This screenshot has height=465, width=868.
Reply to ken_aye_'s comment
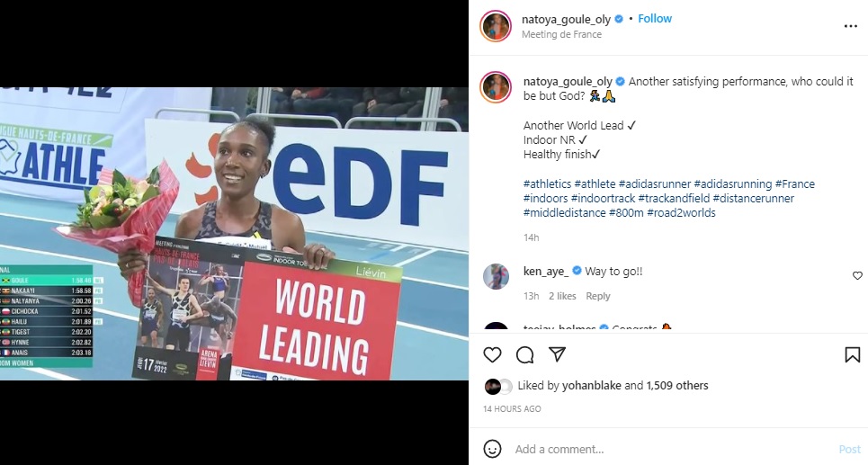(598, 296)
